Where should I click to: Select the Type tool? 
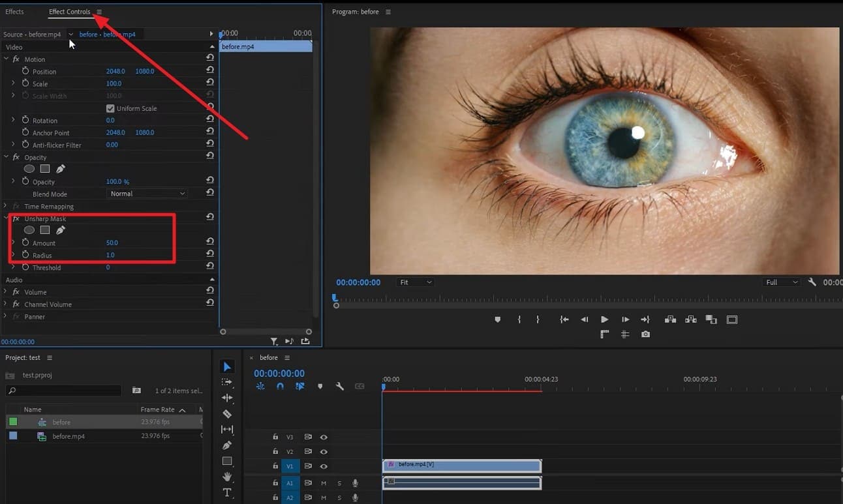pyautogui.click(x=227, y=492)
